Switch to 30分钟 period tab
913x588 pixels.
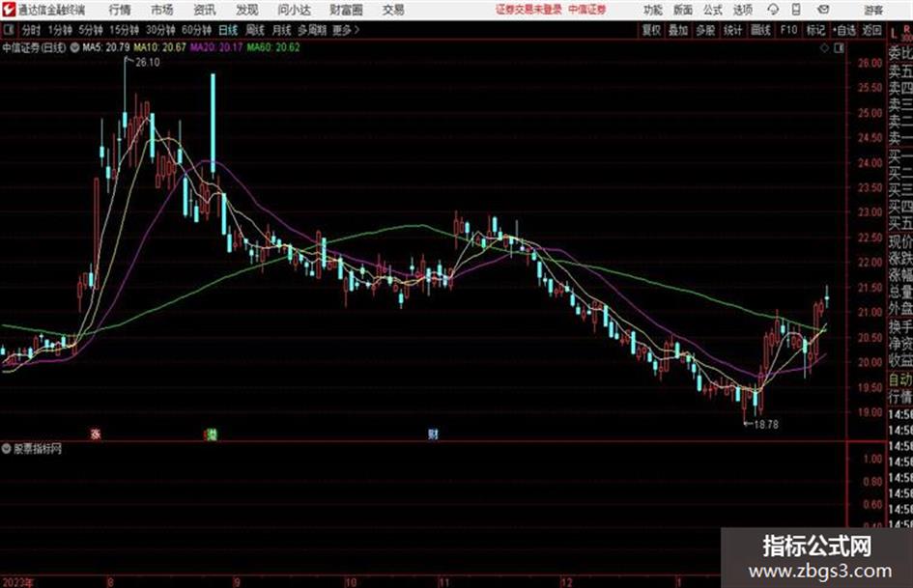click(160, 30)
